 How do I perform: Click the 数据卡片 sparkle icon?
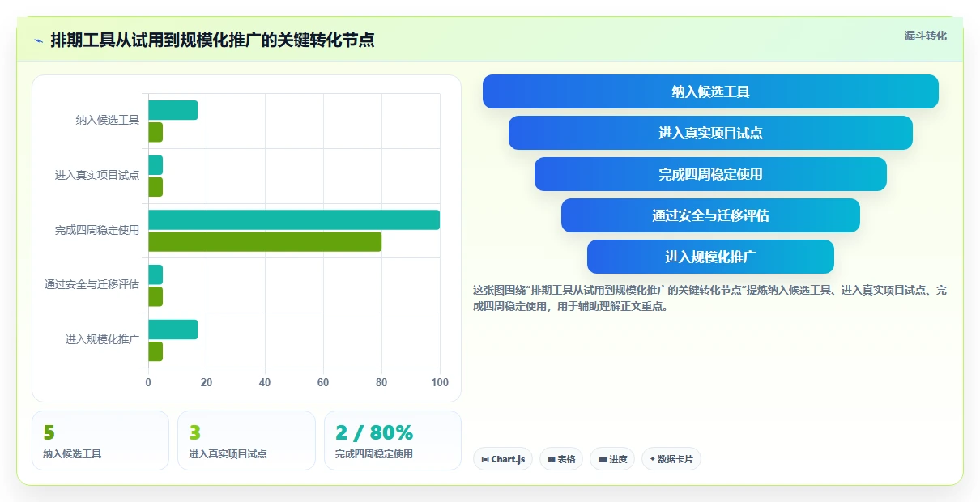652,459
